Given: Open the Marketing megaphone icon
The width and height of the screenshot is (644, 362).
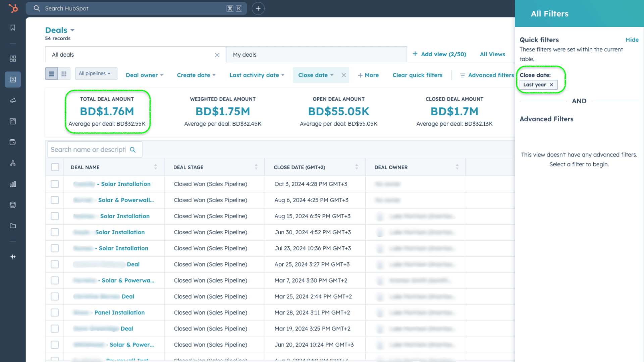Looking at the screenshot, I should [x=13, y=101].
